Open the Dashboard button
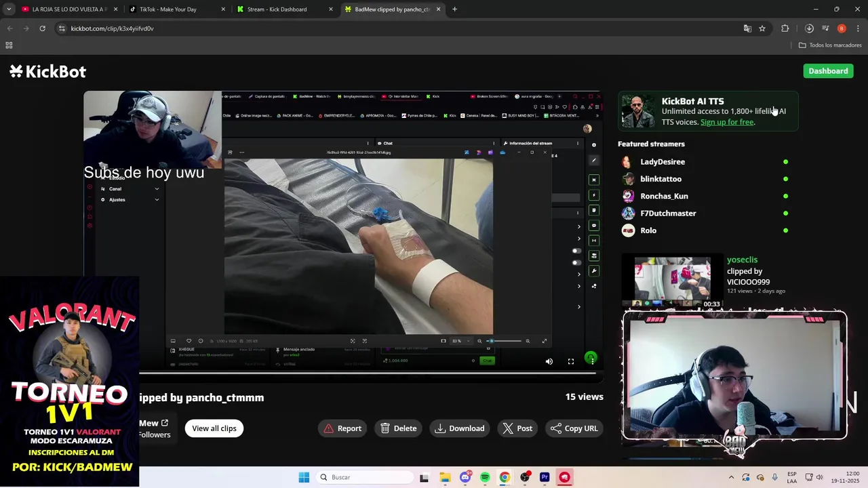Screen dimensions: 868x488 (828, 71)
